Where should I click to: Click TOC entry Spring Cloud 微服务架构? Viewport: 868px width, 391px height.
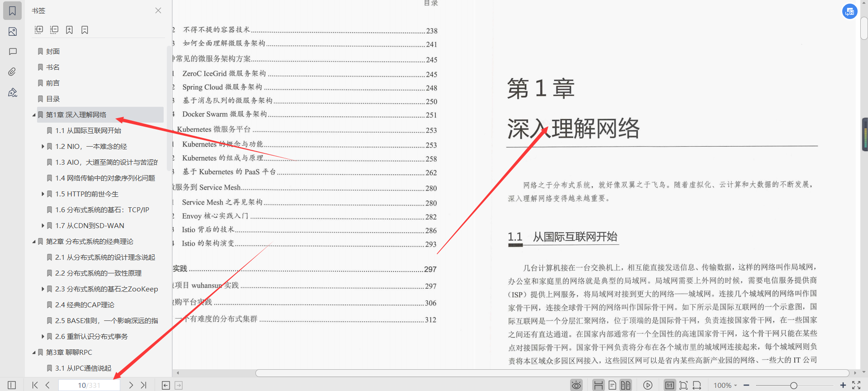222,87
